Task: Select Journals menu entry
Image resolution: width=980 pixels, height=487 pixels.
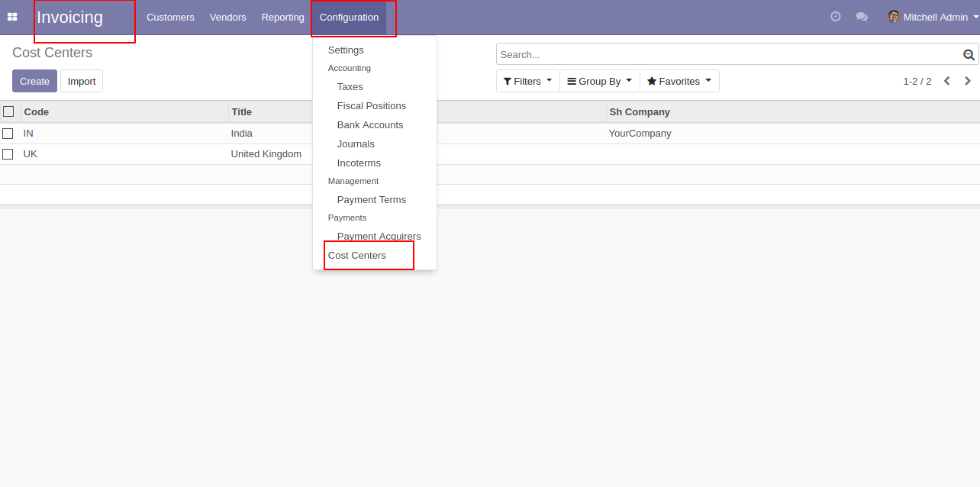Action: click(x=356, y=144)
